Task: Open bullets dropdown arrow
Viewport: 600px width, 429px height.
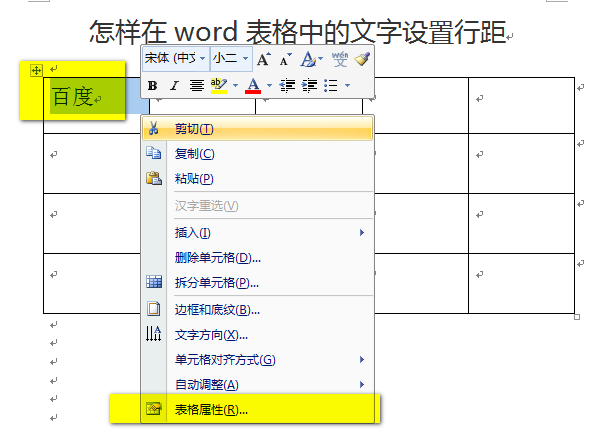Action: [x=347, y=85]
